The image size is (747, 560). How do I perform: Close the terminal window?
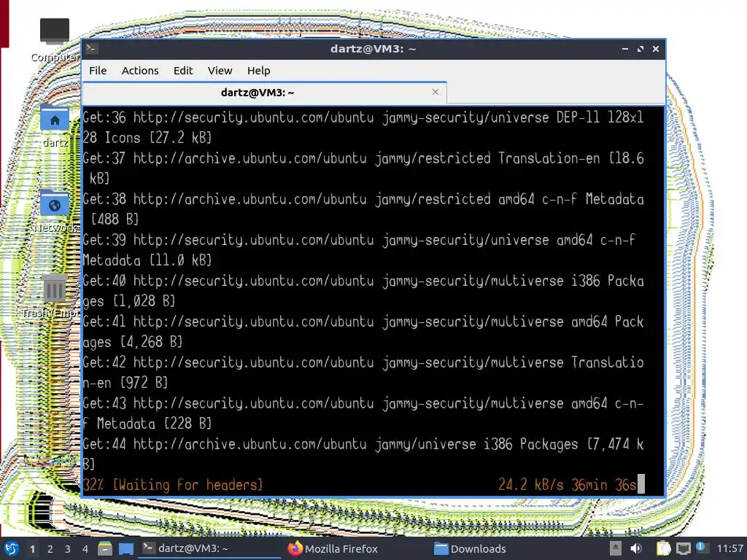tap(656, 49)
